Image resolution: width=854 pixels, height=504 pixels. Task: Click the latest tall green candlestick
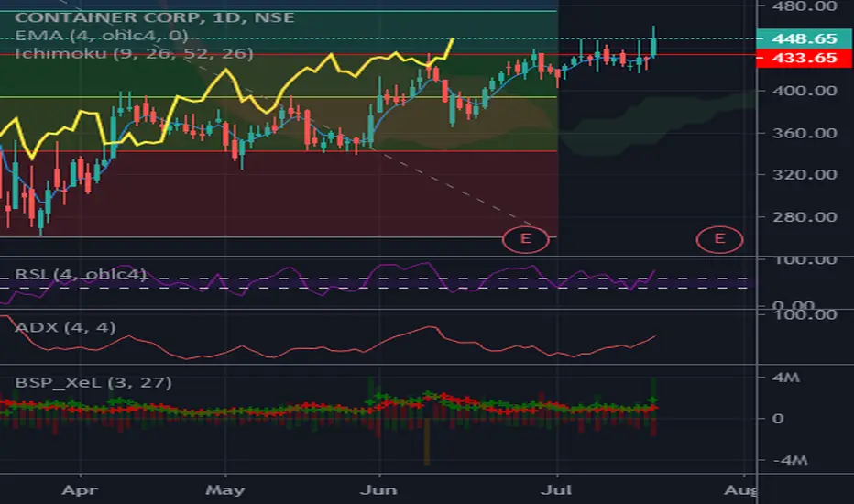pos(653,44)
